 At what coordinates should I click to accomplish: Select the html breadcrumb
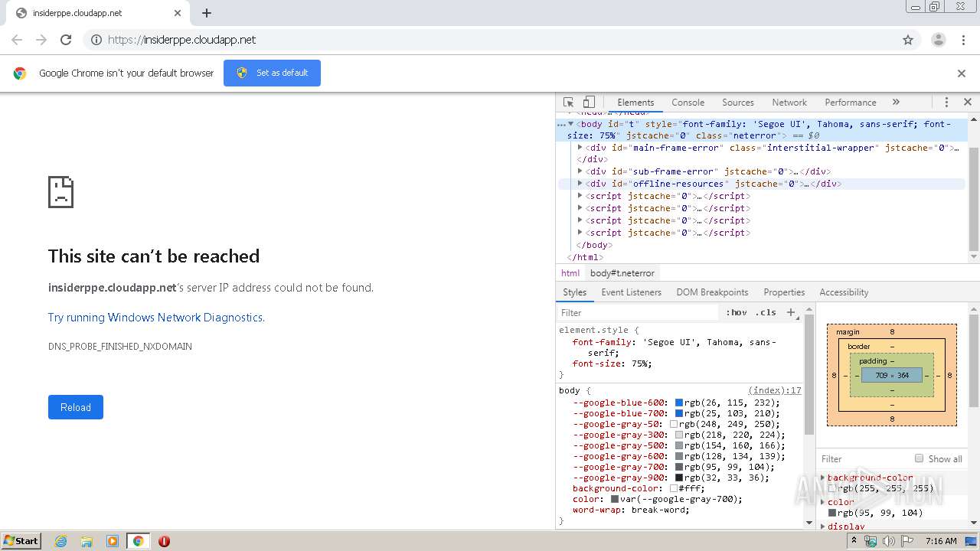click(x=570, y=273)
